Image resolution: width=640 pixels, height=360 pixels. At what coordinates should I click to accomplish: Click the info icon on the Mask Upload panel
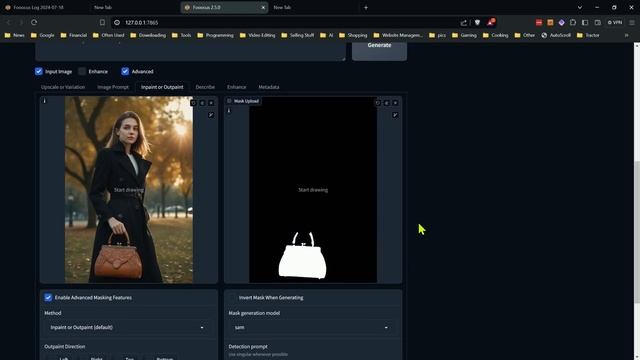coord(229,111)
